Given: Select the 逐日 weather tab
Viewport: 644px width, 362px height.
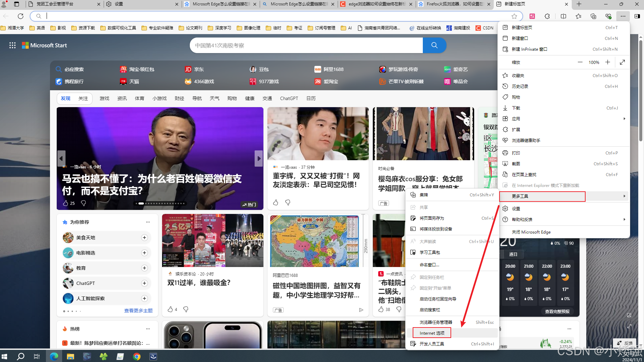Looking at the screenshot, I should [513, 254].
